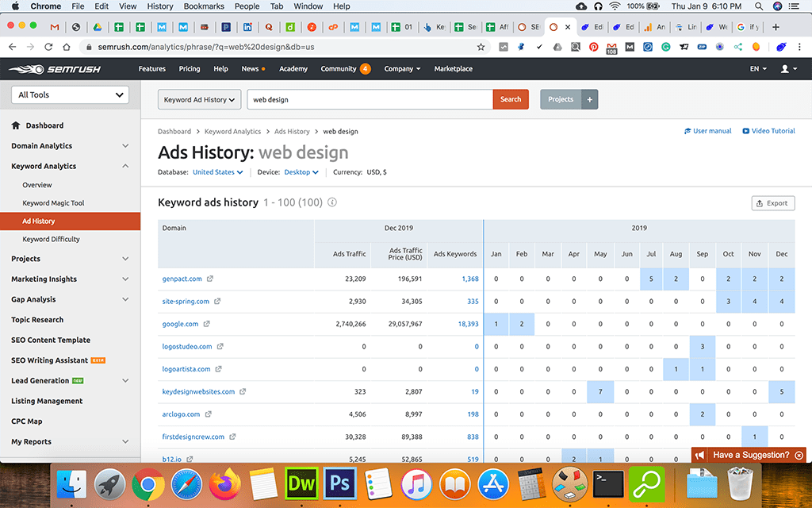Open the History menu in macOS menu bar
Screen dimensions: 812x508
pos(160,6)
